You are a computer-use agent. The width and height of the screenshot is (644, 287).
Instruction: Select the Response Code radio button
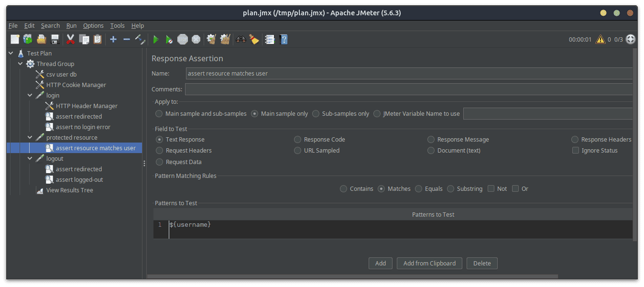point(297,140)
